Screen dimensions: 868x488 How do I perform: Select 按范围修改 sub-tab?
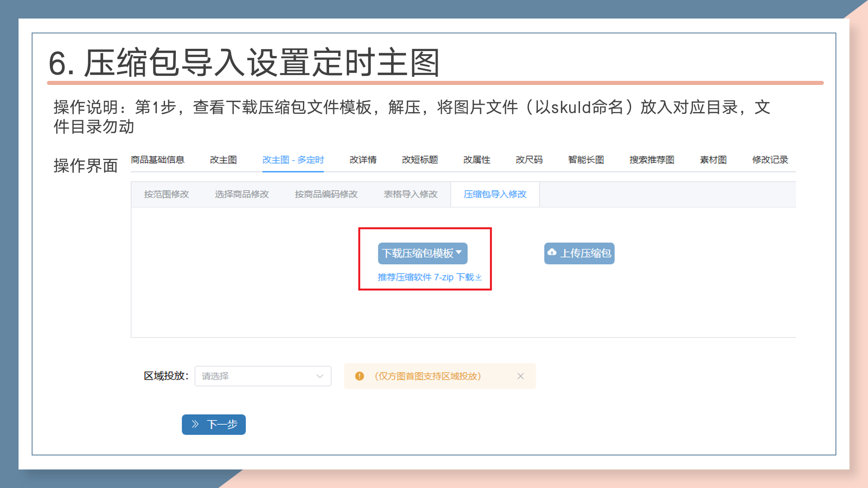166,194
